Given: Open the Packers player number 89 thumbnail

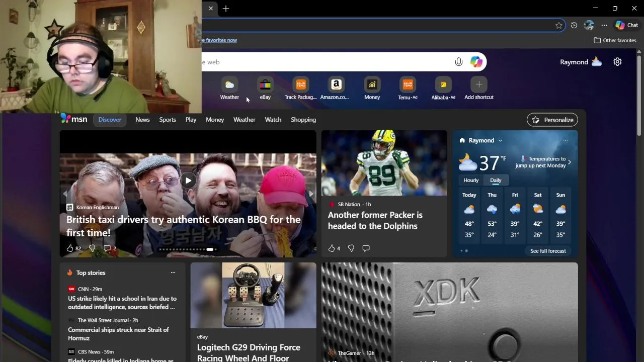Looking at the screenshot, I should tap(384, 163).
